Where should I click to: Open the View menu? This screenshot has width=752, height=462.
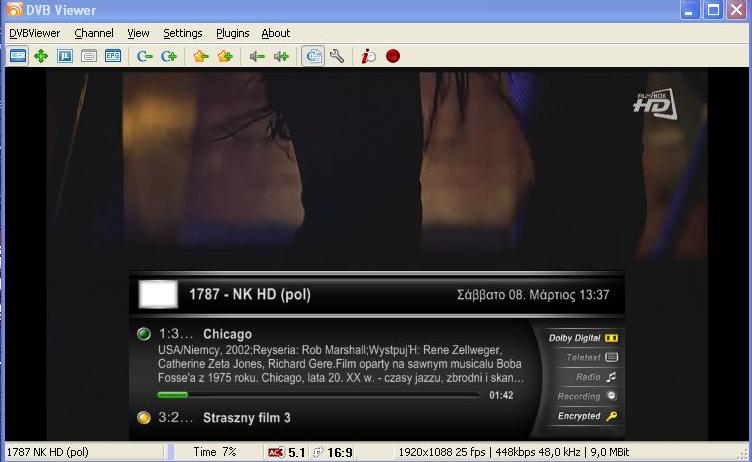click(x=138, y=33)
